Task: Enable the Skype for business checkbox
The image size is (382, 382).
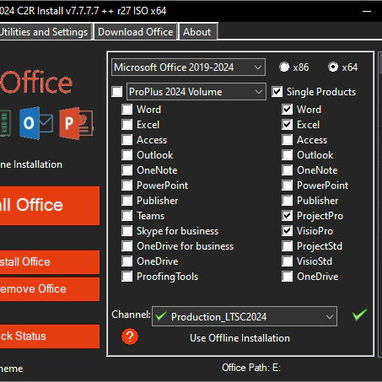Action: coord(127,231)
